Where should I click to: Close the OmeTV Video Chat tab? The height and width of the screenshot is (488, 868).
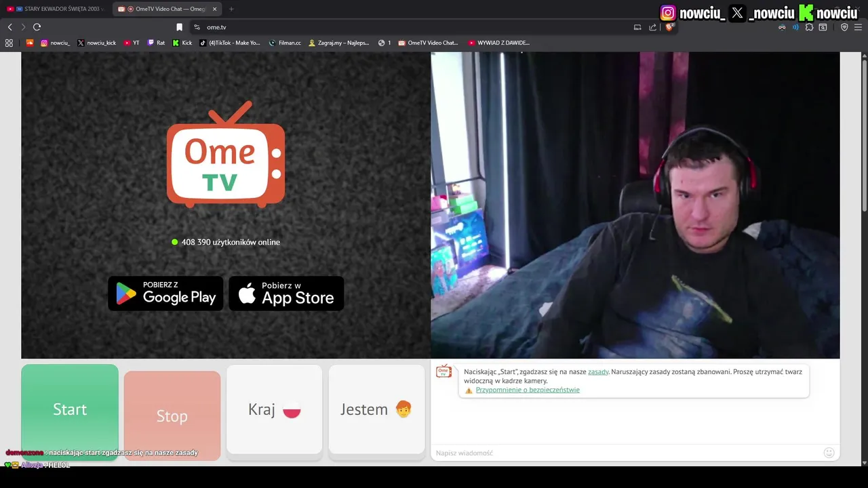click(x=215, y=9)
